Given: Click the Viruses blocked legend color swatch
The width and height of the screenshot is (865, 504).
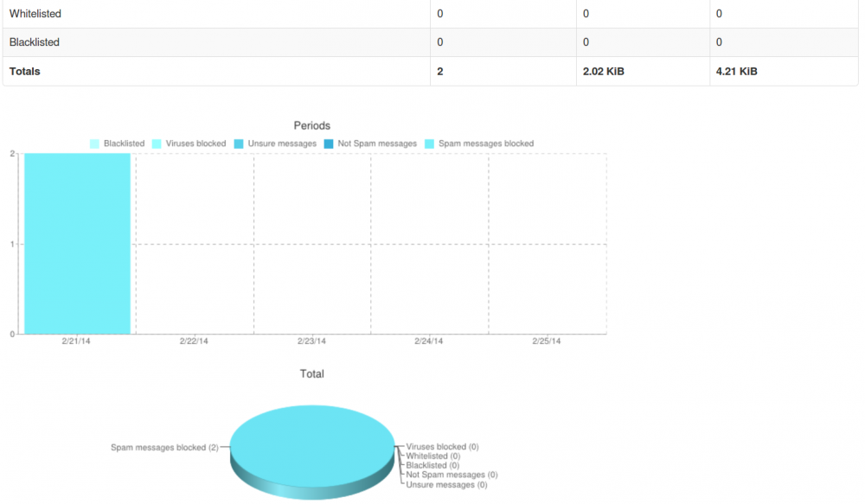Looking at the screenshot, I should [x=157, y=144].
